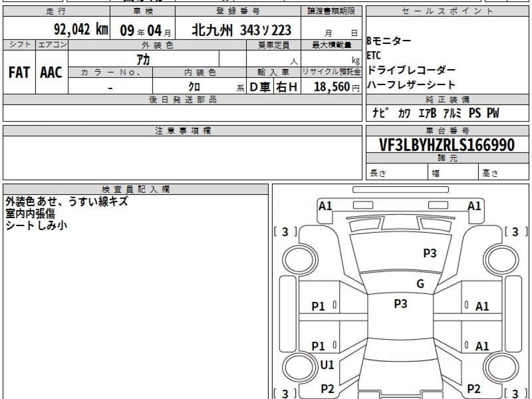Click the AAC air conditioner cell
The image size is (532, 399).
coord(51,73)
